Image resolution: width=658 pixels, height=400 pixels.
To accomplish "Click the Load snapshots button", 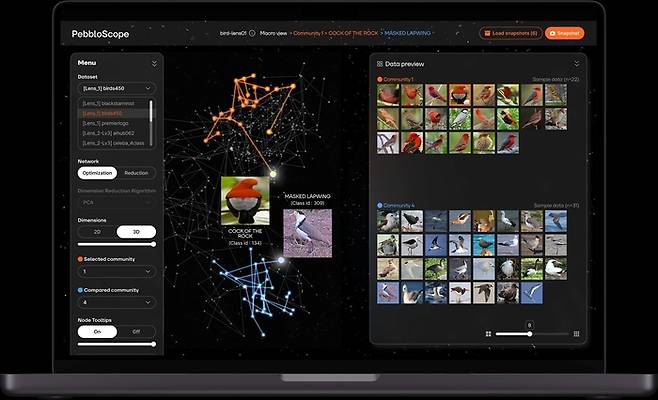I will 510,33.
